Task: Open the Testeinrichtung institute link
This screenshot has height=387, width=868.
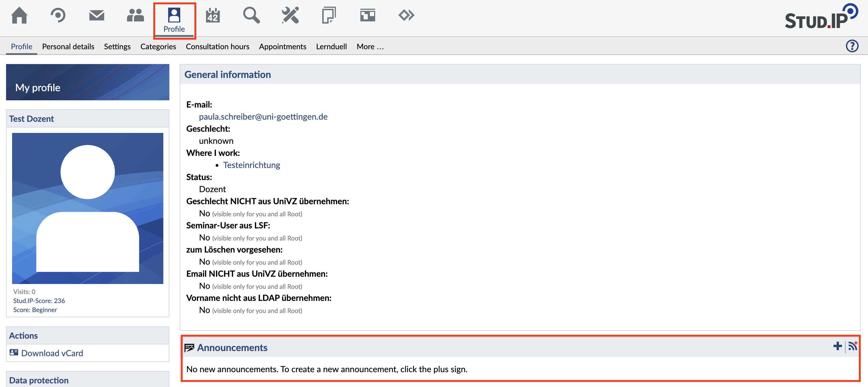Action: coord(251,165)
